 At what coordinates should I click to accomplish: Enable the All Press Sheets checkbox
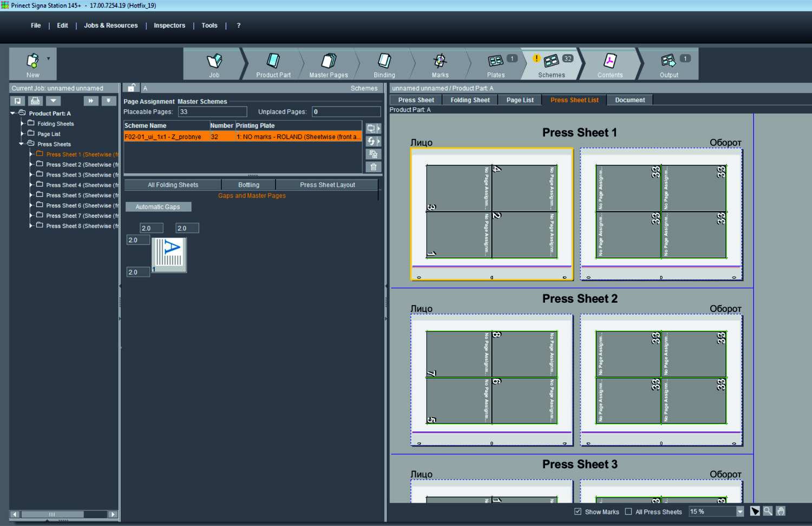coord(628,511)
